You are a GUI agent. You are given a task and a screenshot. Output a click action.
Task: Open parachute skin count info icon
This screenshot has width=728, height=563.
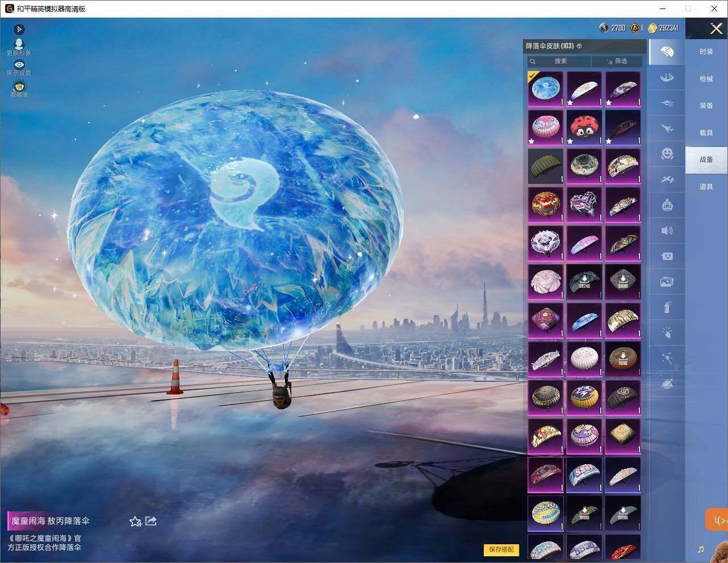(x=579, y=46)
